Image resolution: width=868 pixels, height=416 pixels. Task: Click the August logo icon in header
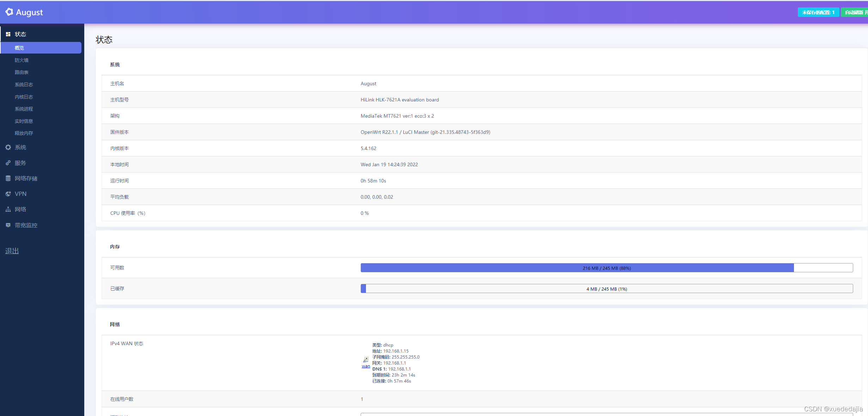pyautogui.click(x=9, y=12)
